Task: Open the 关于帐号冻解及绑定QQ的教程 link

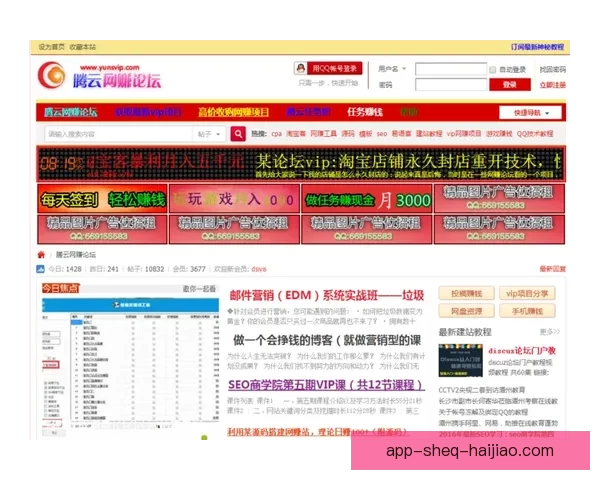Action: click(x=483, y=412)
